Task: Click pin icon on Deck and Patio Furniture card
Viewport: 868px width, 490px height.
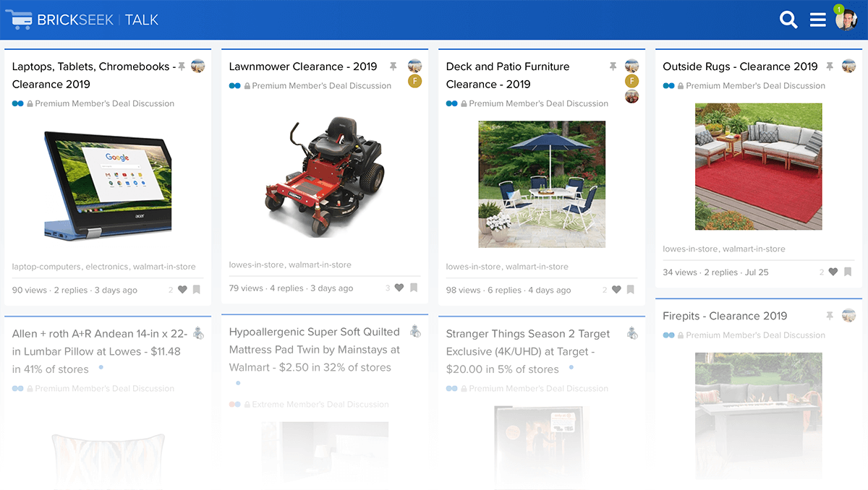Action: coord(613,66)
